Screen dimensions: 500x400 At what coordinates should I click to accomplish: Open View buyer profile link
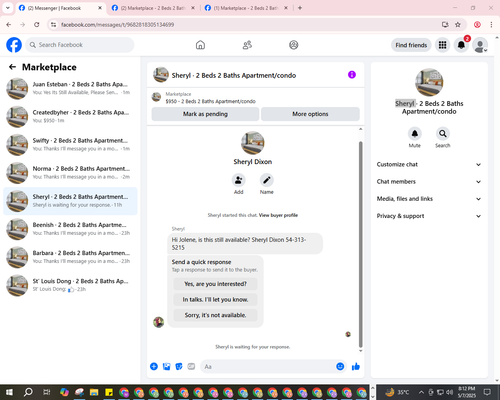pyautogui.click(x=278, y=215)
